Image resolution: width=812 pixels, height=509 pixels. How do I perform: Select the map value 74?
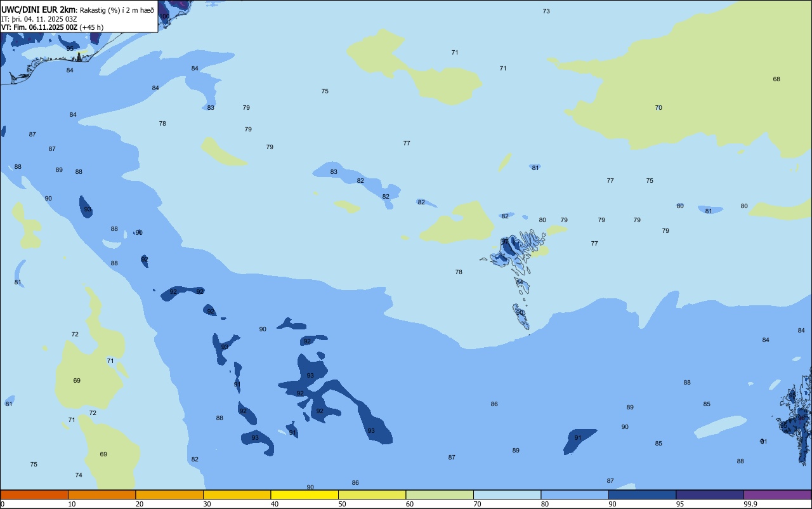pos(79,475)
